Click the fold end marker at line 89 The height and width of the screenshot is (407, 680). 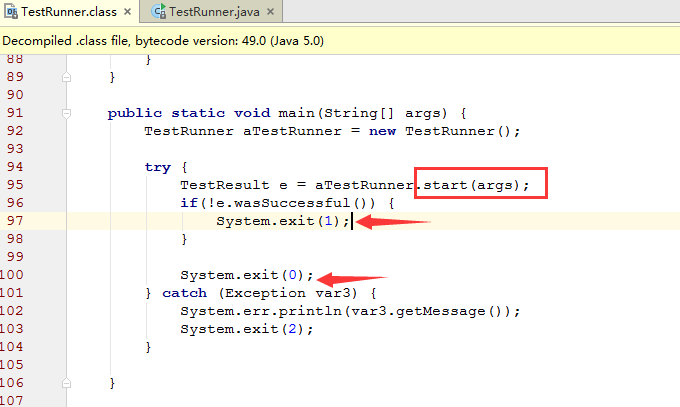point(66,77)
